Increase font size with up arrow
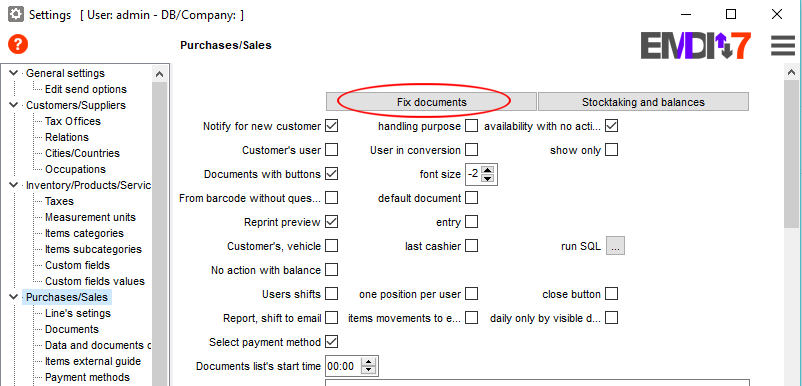802x386 pixels. [x=487, y=170]
